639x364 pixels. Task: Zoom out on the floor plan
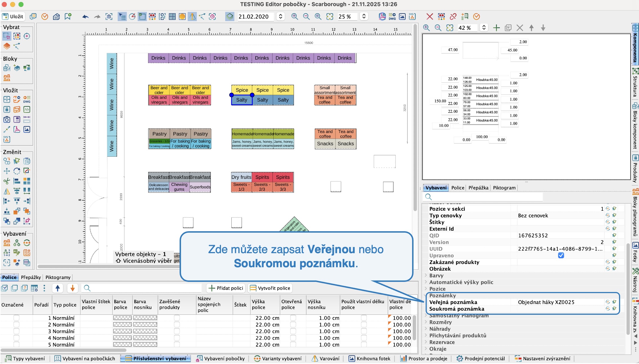306,17
